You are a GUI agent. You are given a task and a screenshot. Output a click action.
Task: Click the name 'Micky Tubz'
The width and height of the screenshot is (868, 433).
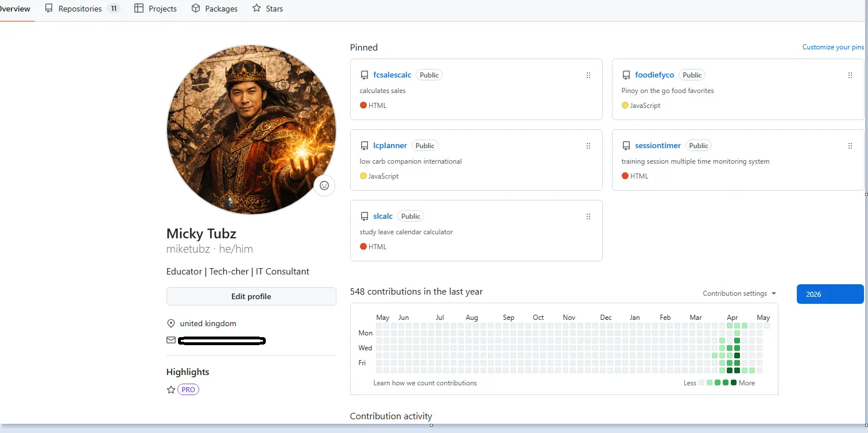[201, 234]
